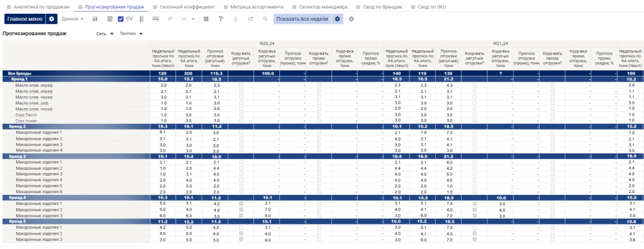Collapse the Бренд 1 group row
The image size is (644, 249).
pos(76,79)
